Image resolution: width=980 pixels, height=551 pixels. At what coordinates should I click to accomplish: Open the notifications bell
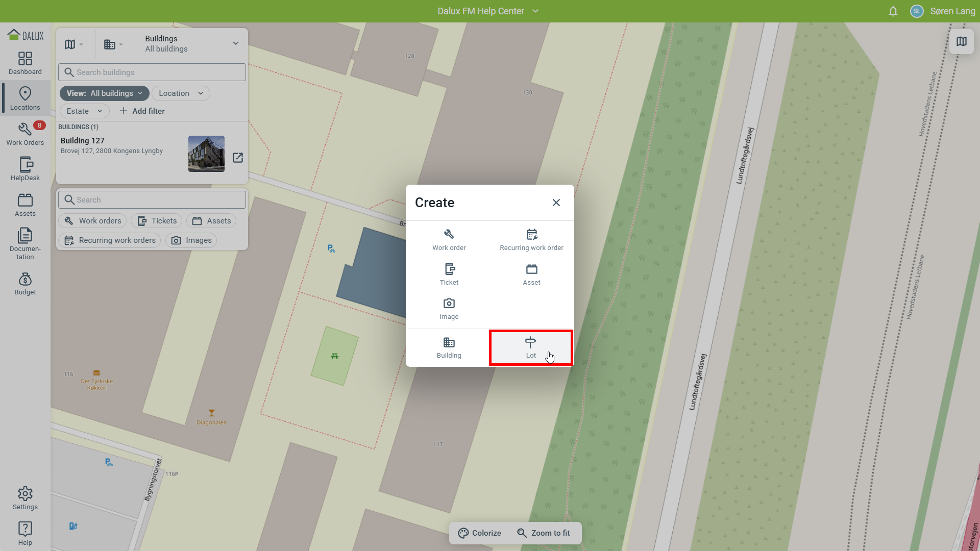tap(893, 11)
